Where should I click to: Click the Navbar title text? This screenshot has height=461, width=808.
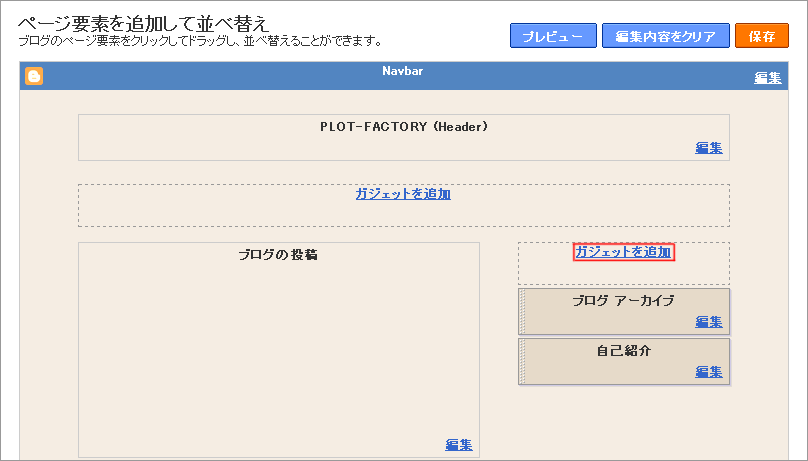pyautogui.click(x=402, y=71)
